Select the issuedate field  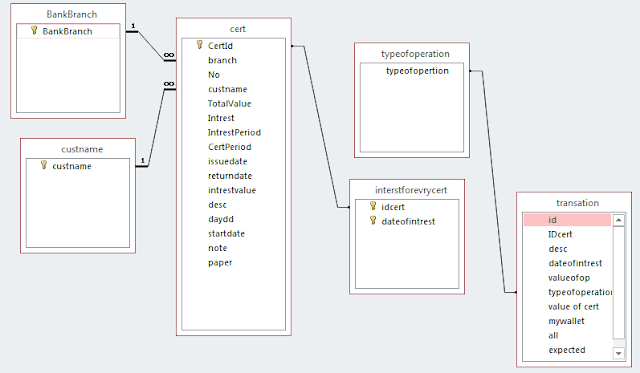228,162
